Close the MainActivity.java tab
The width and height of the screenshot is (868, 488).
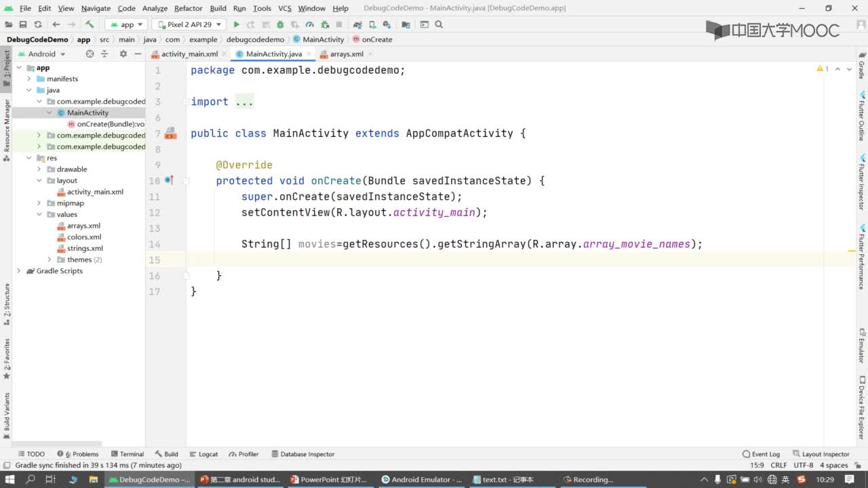click(309, 54)
